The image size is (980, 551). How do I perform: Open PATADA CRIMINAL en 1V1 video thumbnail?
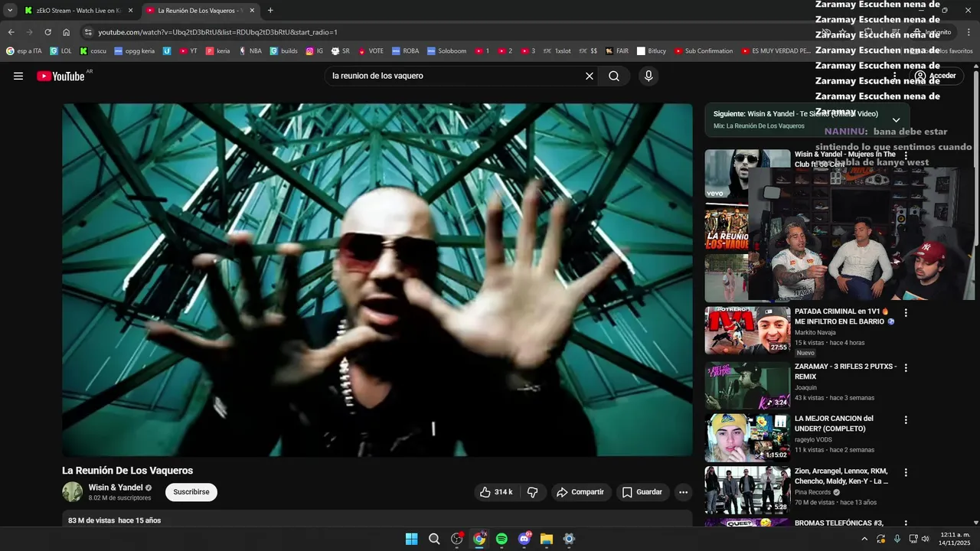(x=747, y=331)
